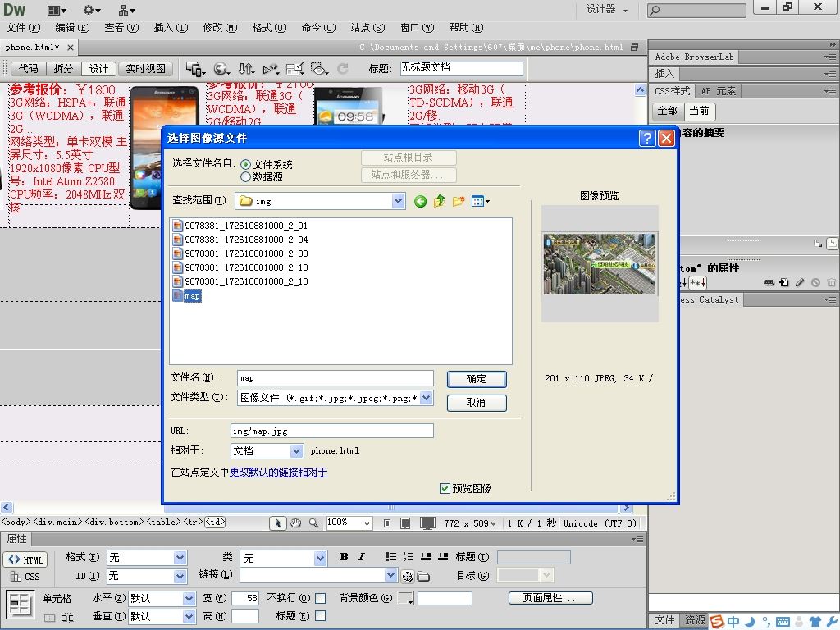Toggle italic formatting in properties panel
Viewport: 840px width, 630px height.
362,557
